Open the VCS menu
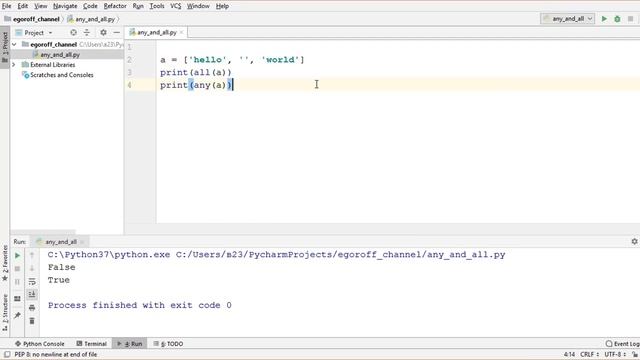 coord(176,6)
